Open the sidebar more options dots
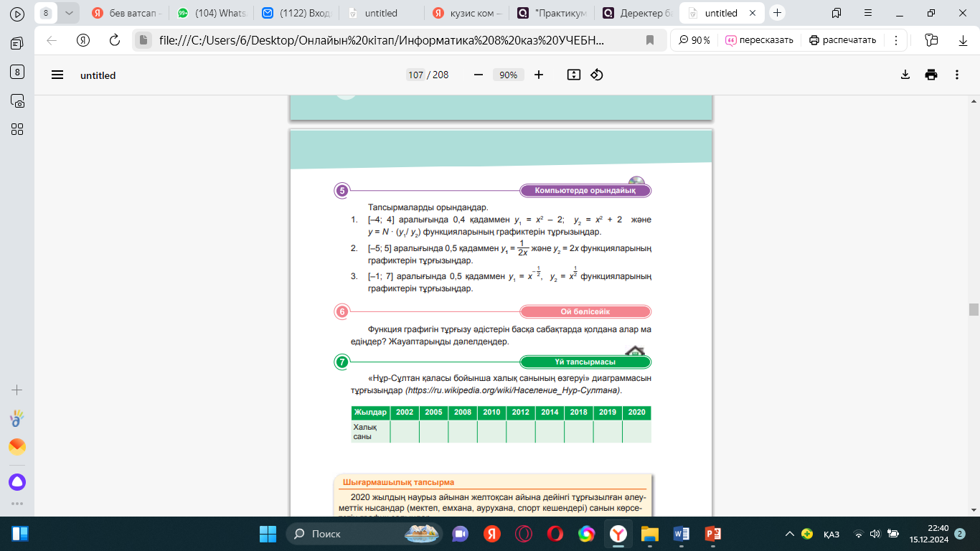The height and width of the screenshot is (551, 980). (x=17, y=504)
